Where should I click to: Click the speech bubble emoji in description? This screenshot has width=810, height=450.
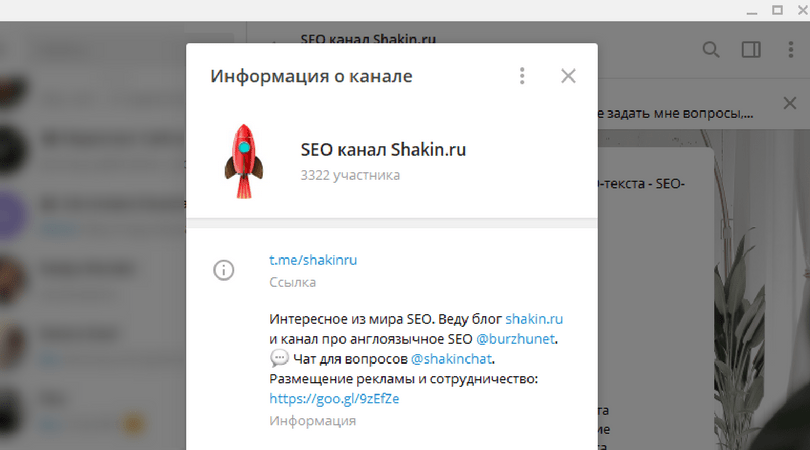(x=279, y=358)
